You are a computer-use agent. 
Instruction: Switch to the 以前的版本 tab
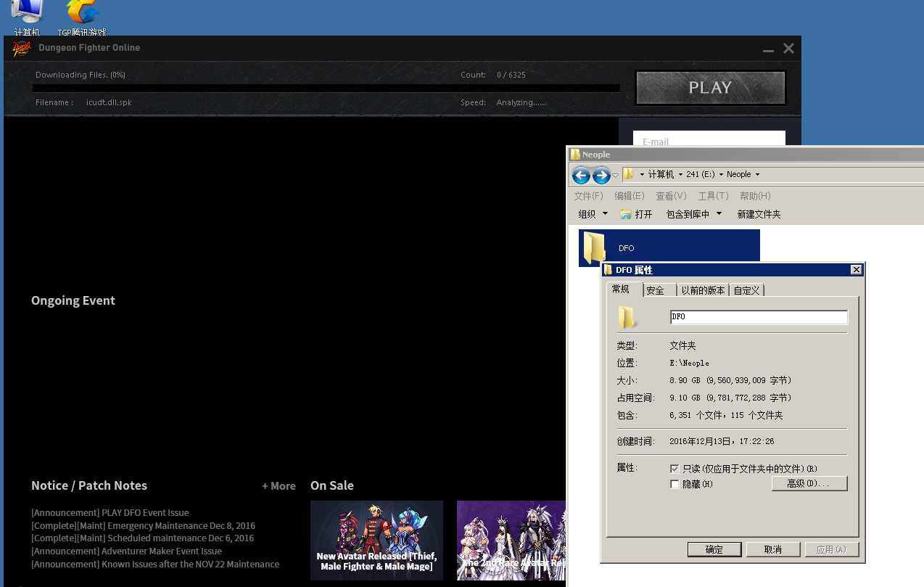[703, 290]
